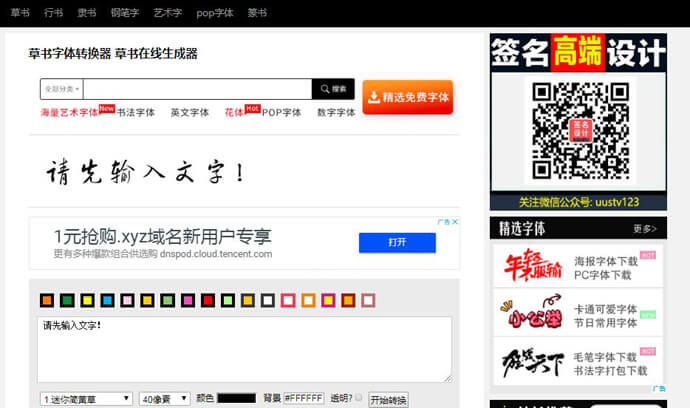The image size is (690, 408).
Task: Close the Tencent ad using the X icon
Action: click(454, 223)
